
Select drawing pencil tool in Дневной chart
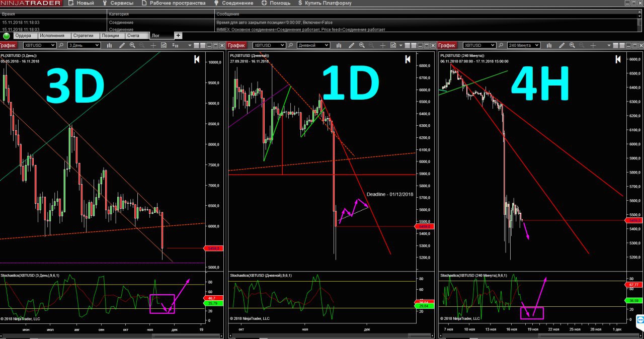351,45
